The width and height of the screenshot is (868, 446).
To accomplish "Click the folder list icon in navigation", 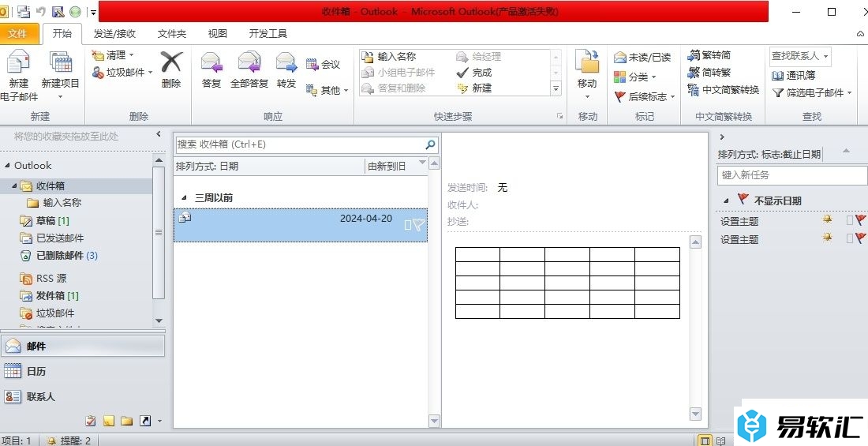I will 127,421.
